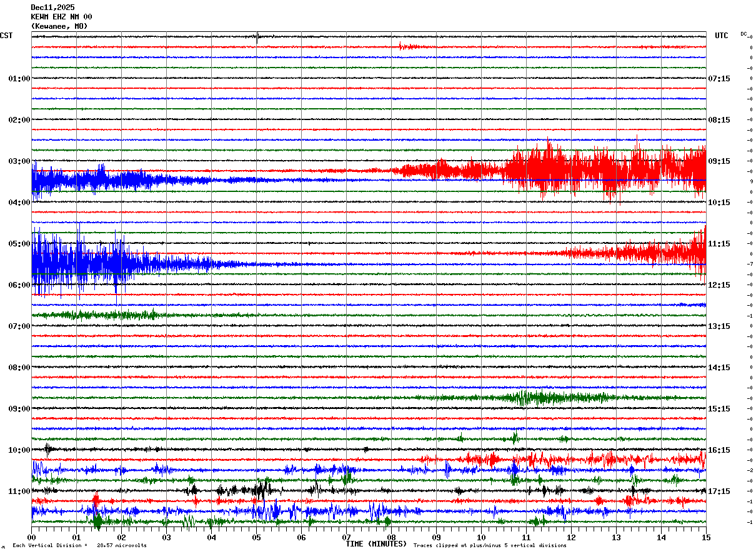This screenshot has width=756, height=554.
Task: Click the 09:15 UTC time label
Action: [719, 161]
